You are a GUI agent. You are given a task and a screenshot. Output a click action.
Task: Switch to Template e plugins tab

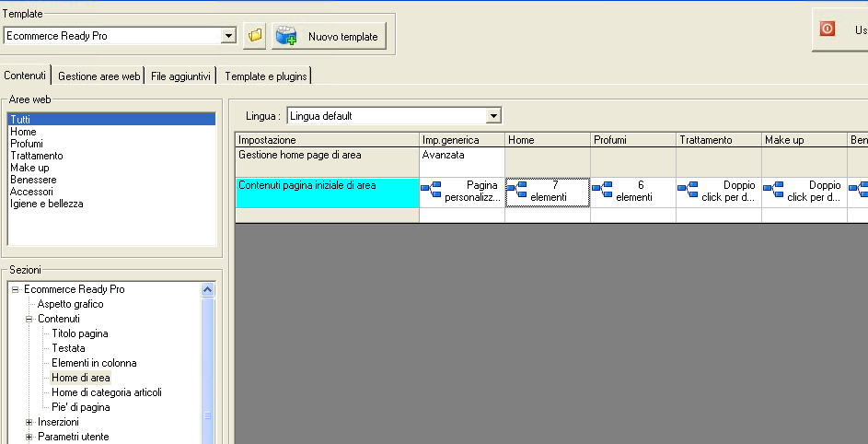click(266, 76)
